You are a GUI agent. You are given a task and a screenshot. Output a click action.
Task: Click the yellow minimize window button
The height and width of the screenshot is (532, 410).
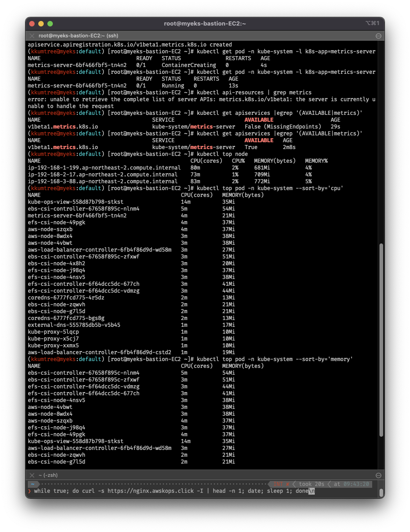coord(41,24)
